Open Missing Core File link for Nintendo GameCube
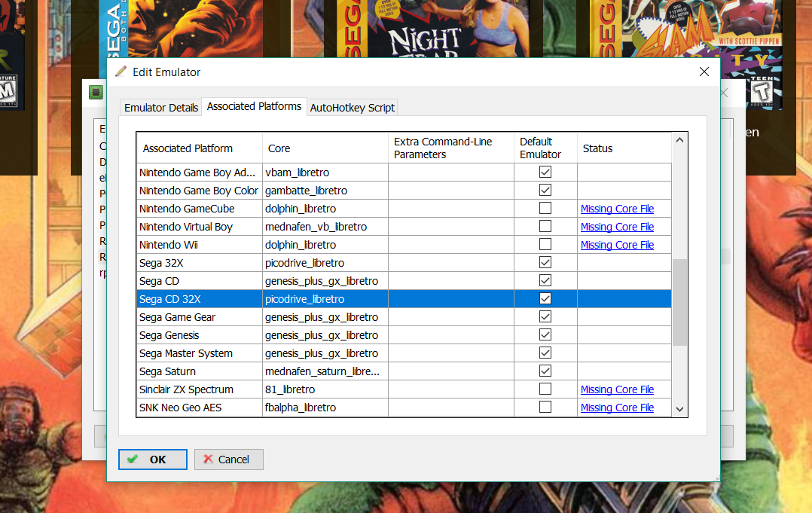Screen dimensions: 812x513 coord(617,209)
